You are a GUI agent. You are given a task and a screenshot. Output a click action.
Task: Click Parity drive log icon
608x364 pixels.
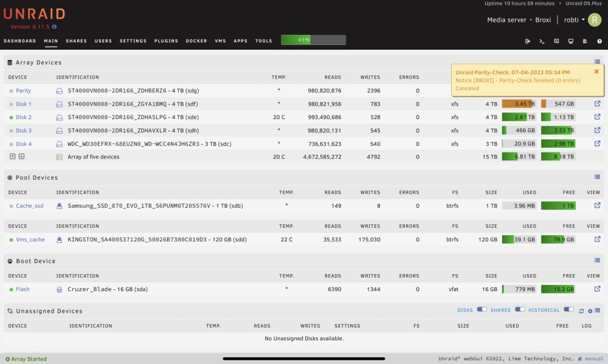pos(60,91)
